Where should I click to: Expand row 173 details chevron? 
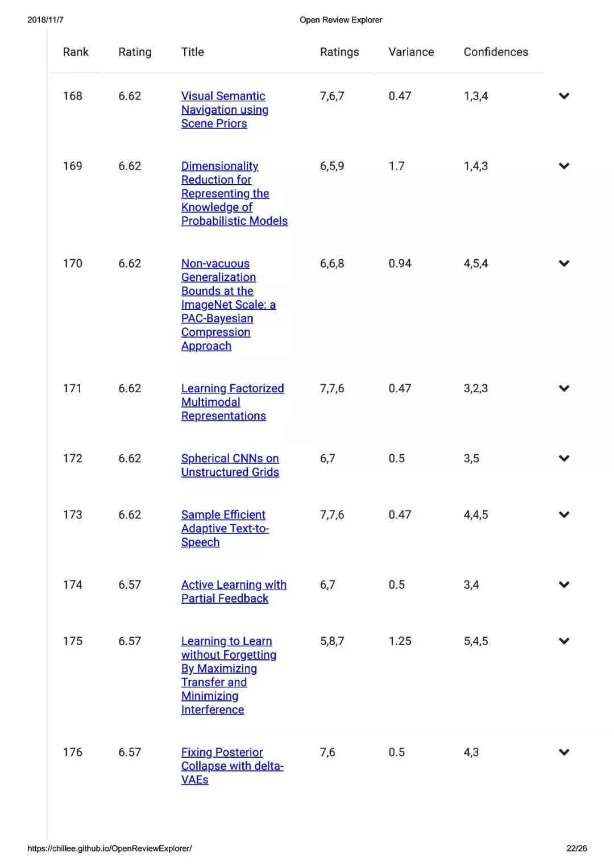[564, 514]
